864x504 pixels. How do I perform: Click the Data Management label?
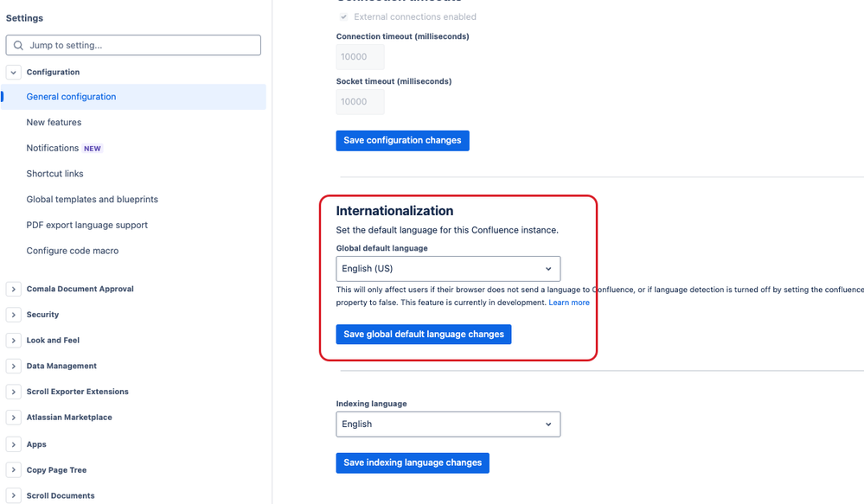click(61, 366)
